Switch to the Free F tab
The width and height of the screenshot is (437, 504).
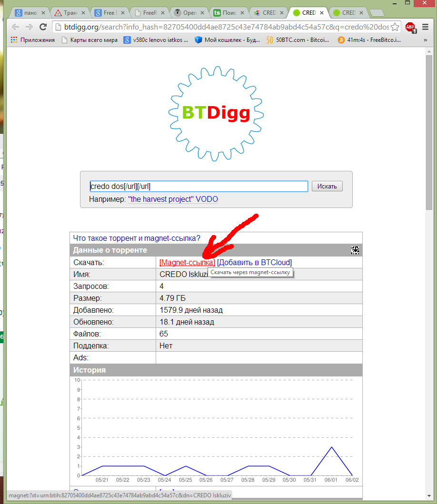pyautogui.click(x=110, y=13)
